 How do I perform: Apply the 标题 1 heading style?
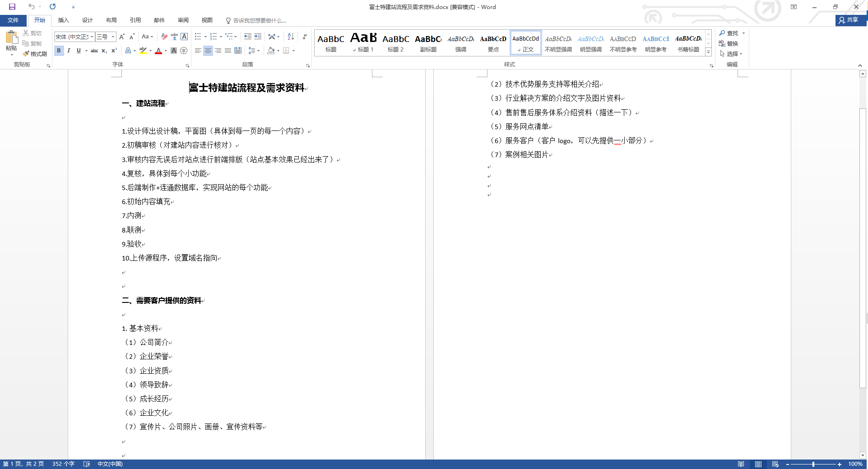point(363,43)
